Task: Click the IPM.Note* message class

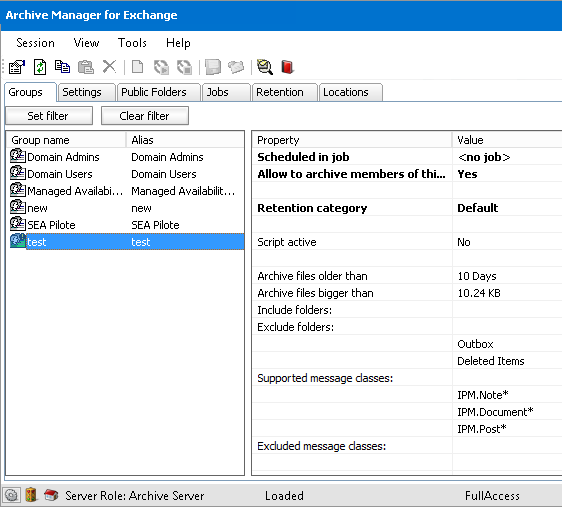Action: coord(483,395)
